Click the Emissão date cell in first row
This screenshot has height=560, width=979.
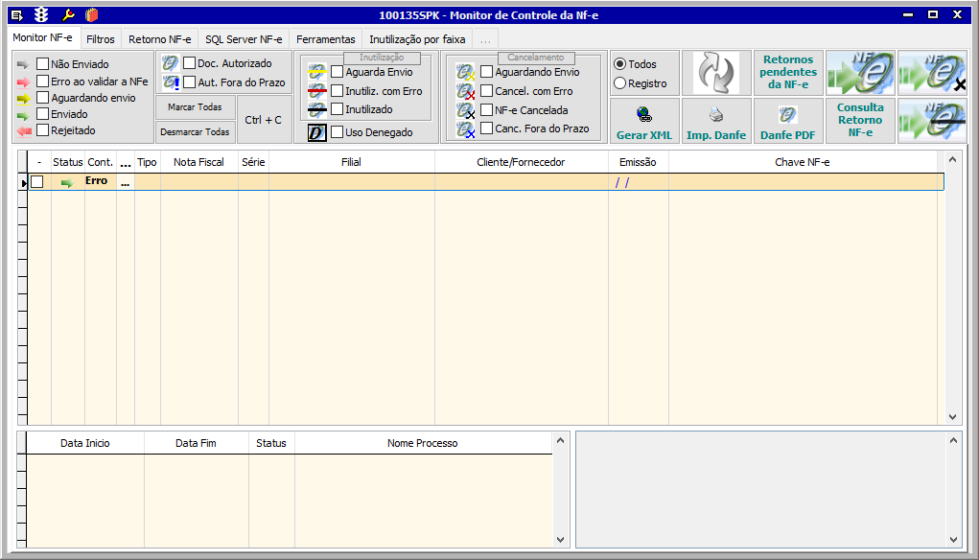pos(638,181)
